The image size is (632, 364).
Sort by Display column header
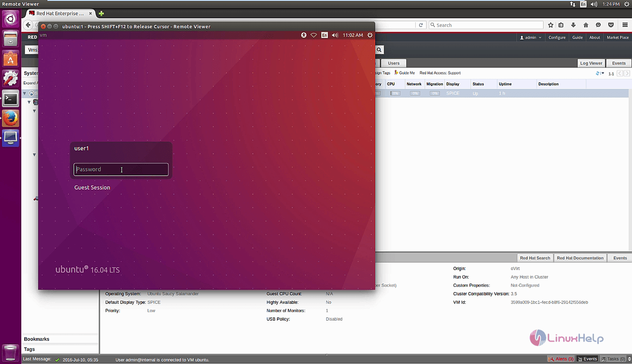[457, 84]
